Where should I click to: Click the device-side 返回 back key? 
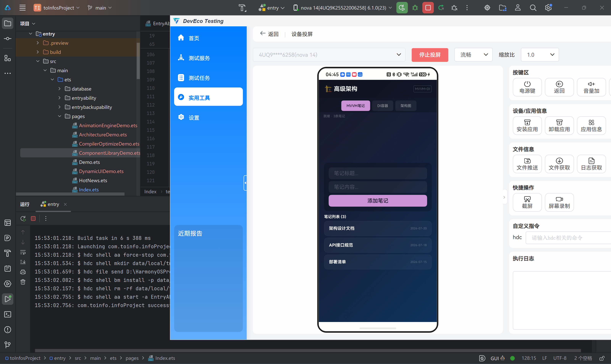[x=559, y=87]
